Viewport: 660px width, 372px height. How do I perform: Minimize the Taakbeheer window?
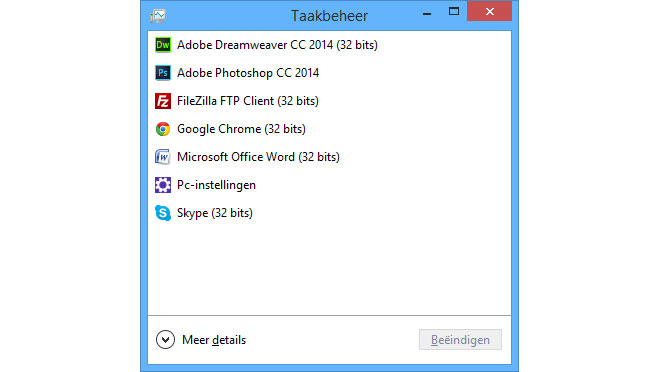427,13
